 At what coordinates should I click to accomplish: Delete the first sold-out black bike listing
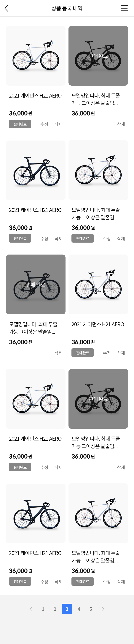(x=121, y=124)
